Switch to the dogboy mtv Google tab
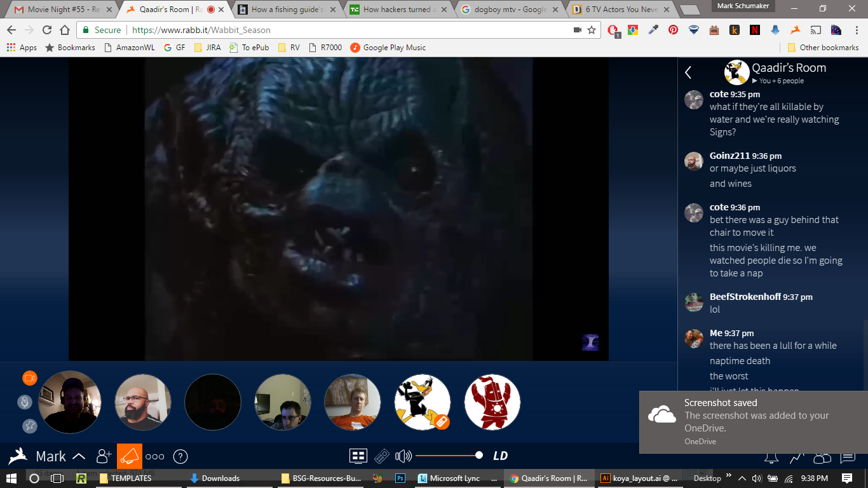 [x=510, y=10]
